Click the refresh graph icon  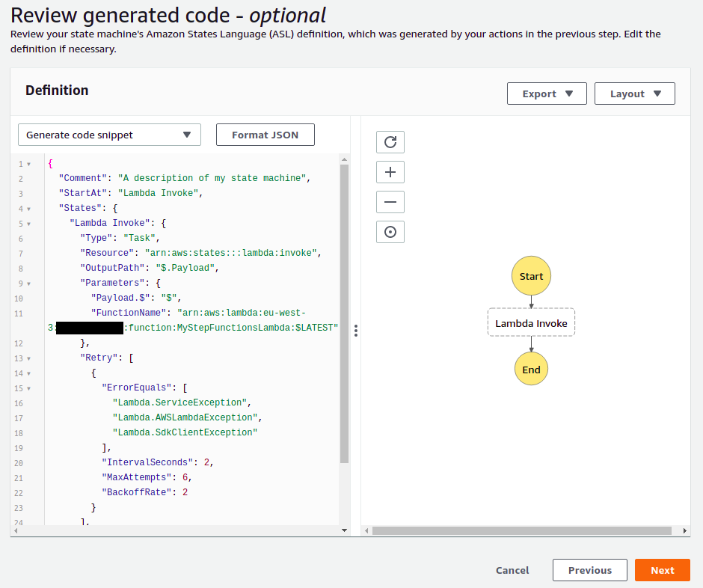pos(390,142)
